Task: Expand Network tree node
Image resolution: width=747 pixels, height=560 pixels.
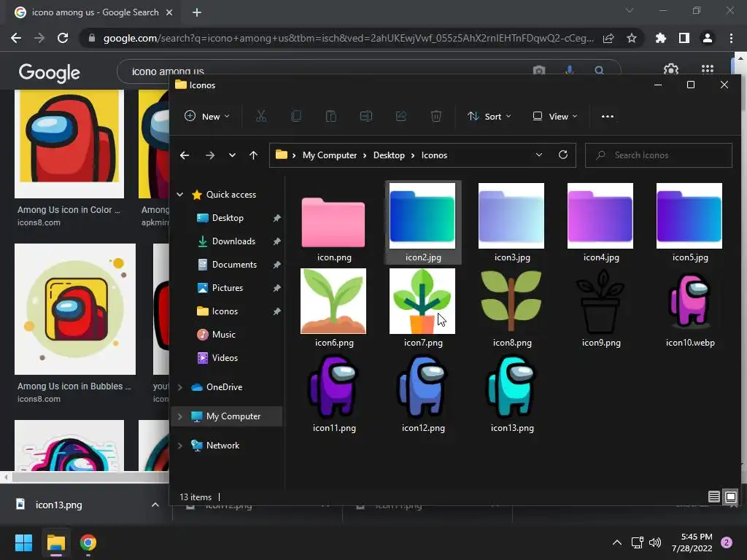Action: click(x=180, y=446)
